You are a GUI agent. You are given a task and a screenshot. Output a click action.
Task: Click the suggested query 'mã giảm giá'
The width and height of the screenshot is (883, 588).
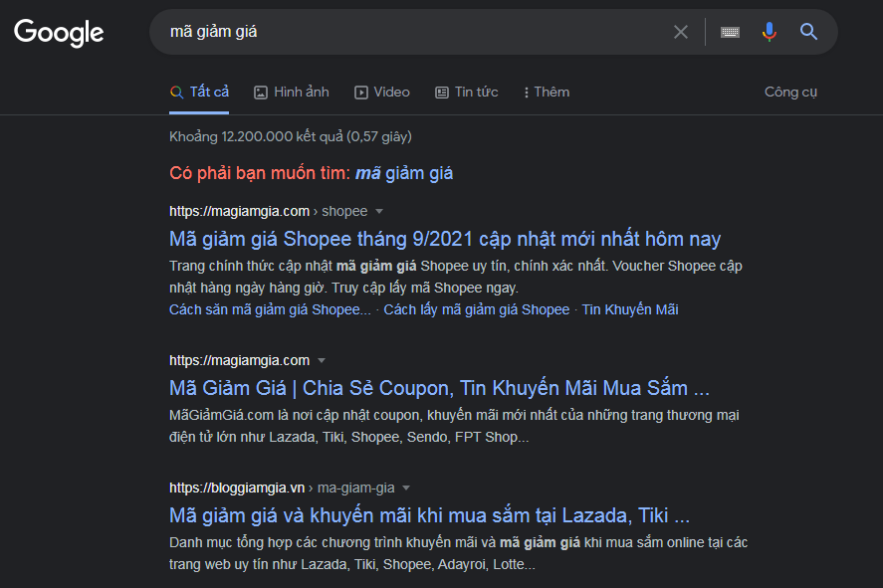[x=404, y=173]
